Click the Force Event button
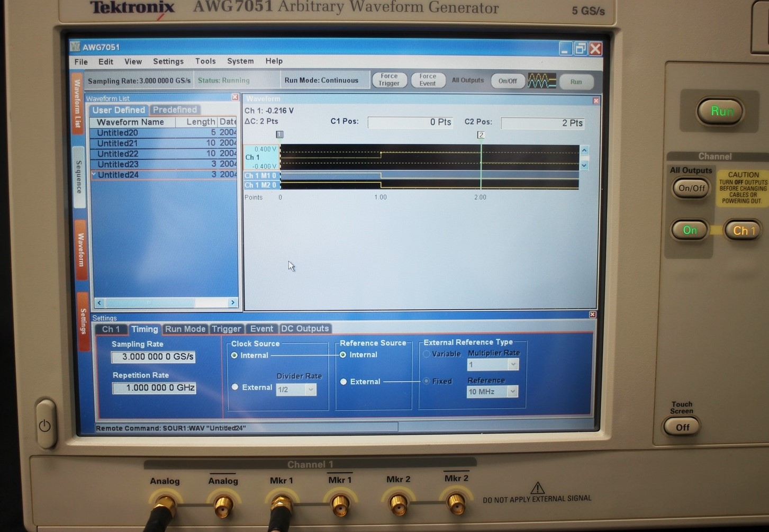The width and height of the screenshot is (769, 532). 428,80
